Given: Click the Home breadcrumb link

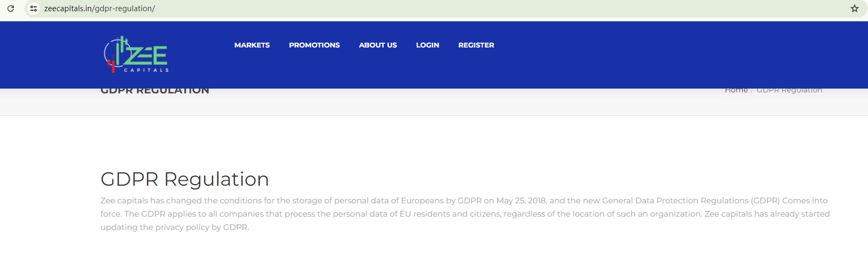Looking at the screenshot, I should point(736,90).
